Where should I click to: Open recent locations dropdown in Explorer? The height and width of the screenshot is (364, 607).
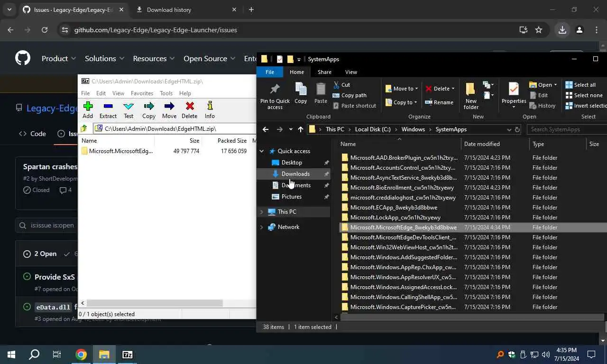point(291,129)
